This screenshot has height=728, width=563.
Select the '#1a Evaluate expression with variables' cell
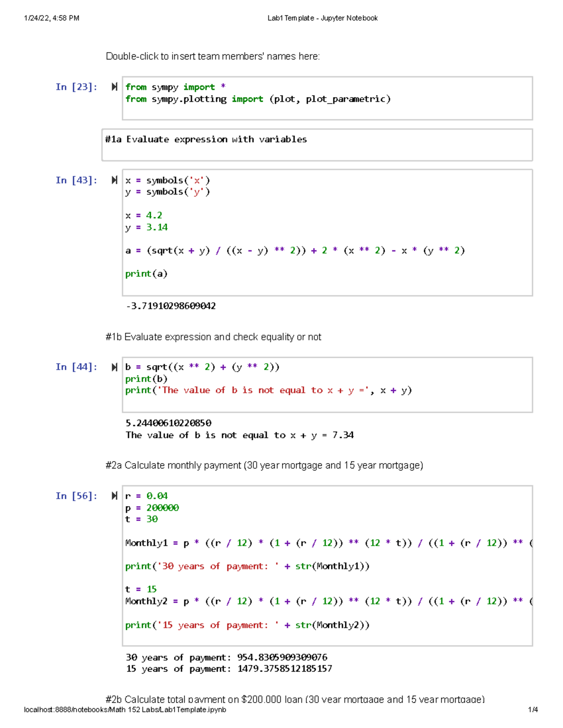click(317, 145)
